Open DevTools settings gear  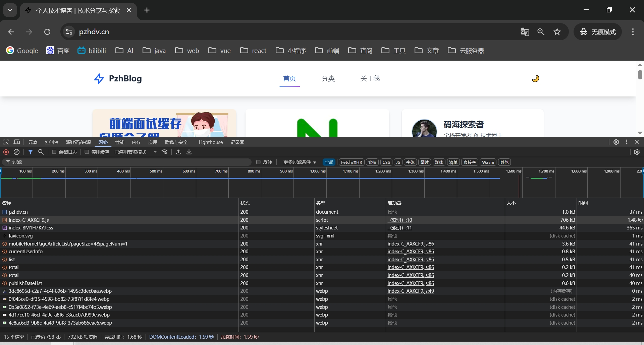pos(616,142)
